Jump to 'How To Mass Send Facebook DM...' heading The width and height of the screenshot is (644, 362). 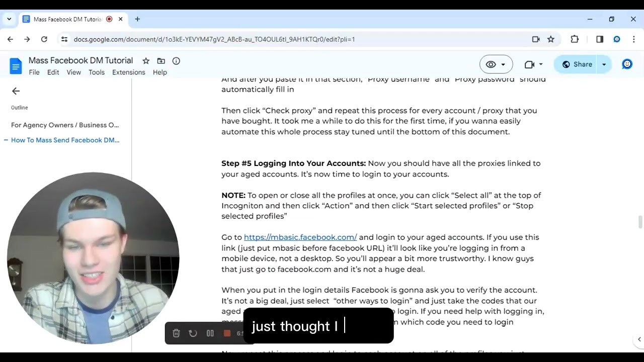[x=65, y=140]
